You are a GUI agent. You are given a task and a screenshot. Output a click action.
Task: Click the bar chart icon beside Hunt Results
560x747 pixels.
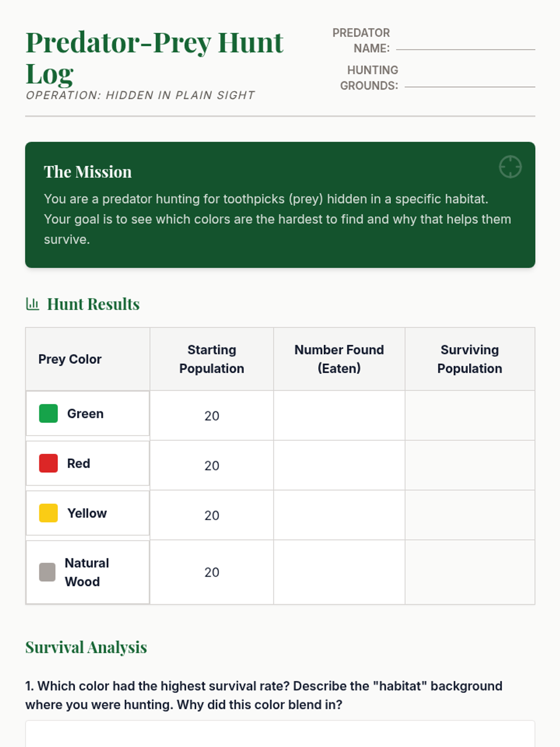pyautogui.click(x=32, y=304)
